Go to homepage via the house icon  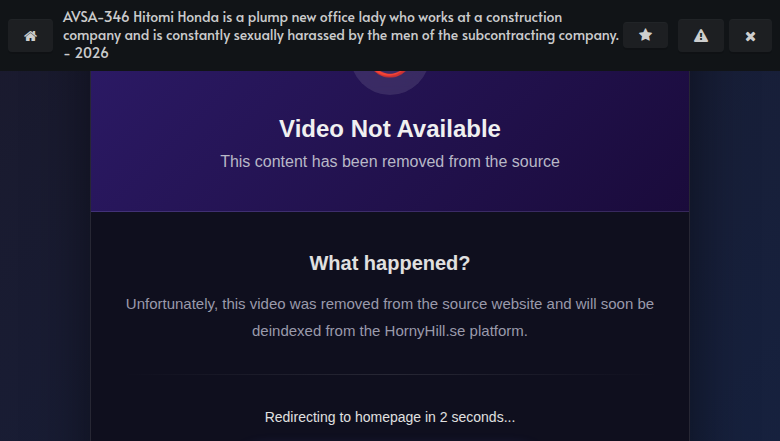click(30, 36)
